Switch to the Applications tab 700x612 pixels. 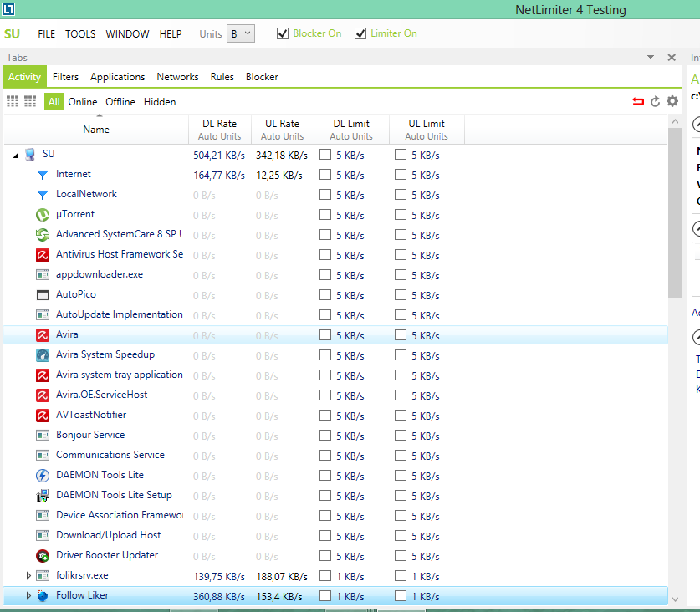(x=117, y=77)
